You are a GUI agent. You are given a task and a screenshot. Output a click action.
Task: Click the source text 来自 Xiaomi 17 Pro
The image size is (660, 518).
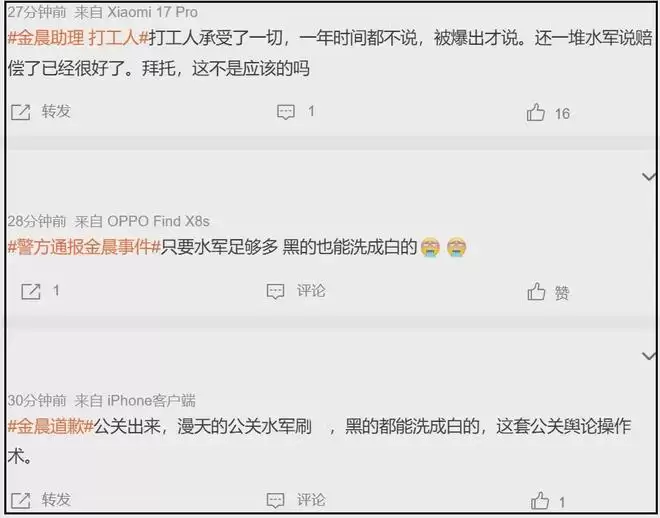click(136, 12)
